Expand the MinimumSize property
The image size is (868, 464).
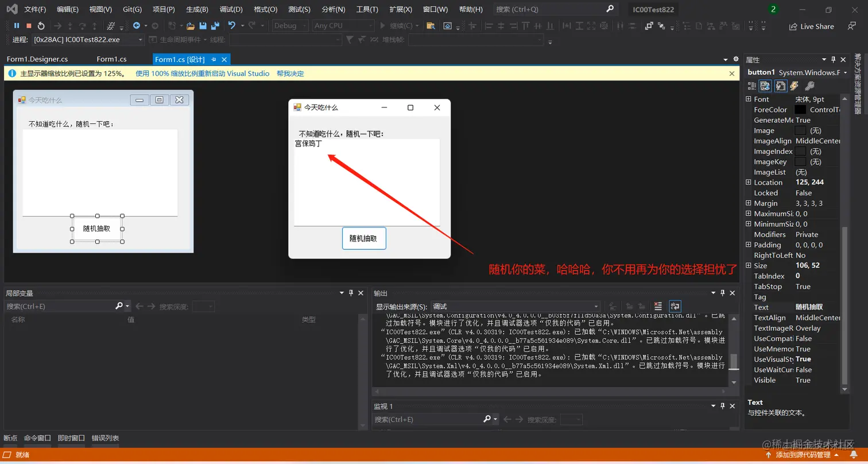point(749,224)
